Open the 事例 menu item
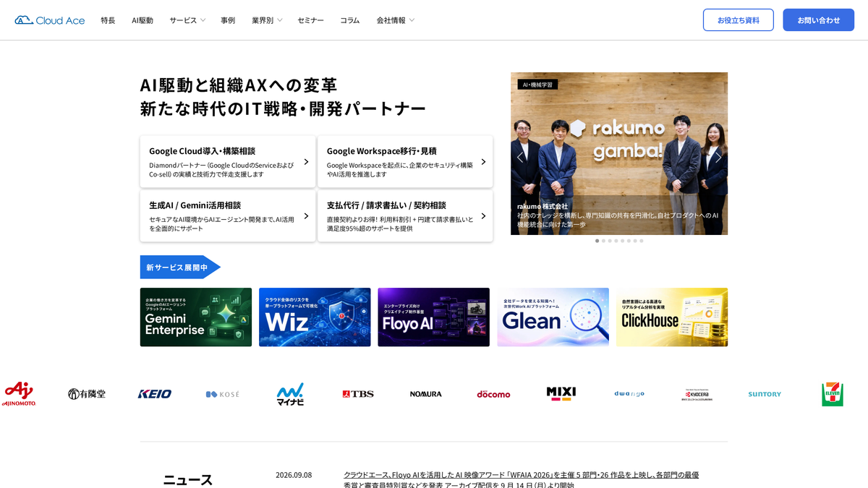Screen dimensions: 868x488 [228, 20]
